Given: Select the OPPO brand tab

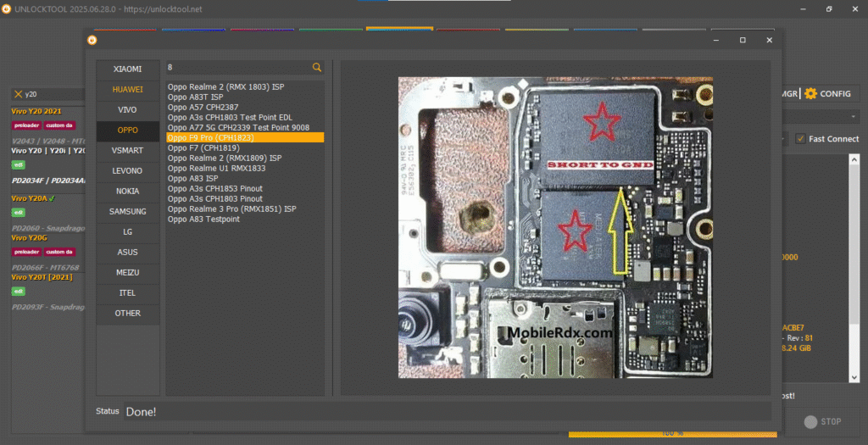Looking at the screenshot, I should click(128, 131).
